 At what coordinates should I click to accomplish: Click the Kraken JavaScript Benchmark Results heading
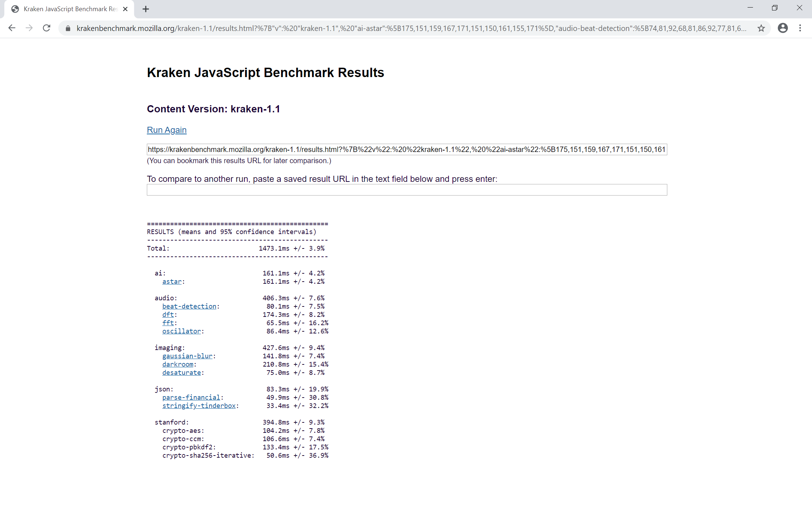coord(266,73)
